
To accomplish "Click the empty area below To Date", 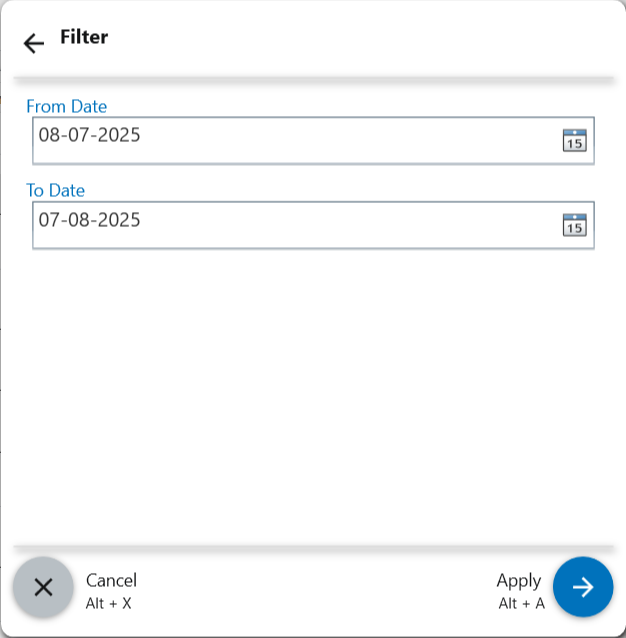I will point(312,390).
